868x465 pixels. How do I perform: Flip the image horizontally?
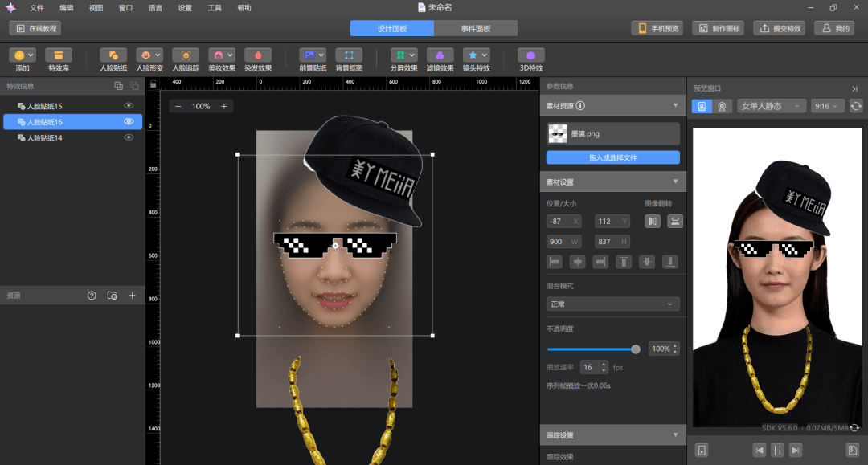point(653,221)
